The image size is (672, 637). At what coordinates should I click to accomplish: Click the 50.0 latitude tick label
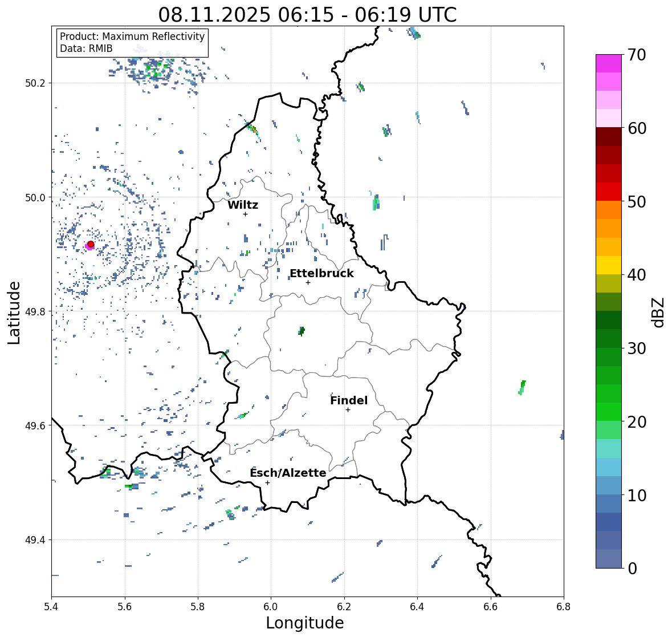click(35, 198)
